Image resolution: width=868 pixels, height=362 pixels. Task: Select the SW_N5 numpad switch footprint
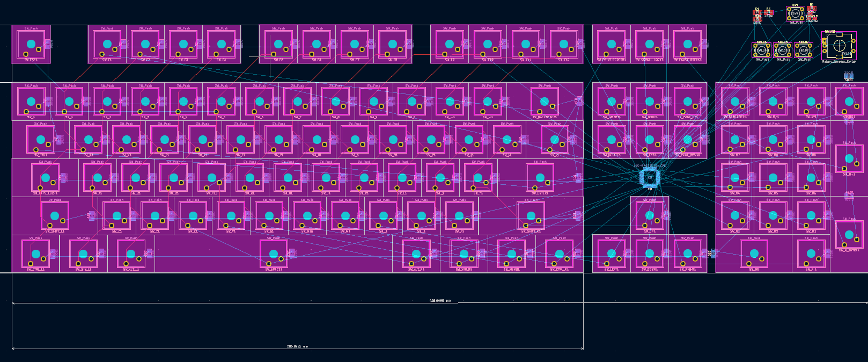(x=773, y=178)
